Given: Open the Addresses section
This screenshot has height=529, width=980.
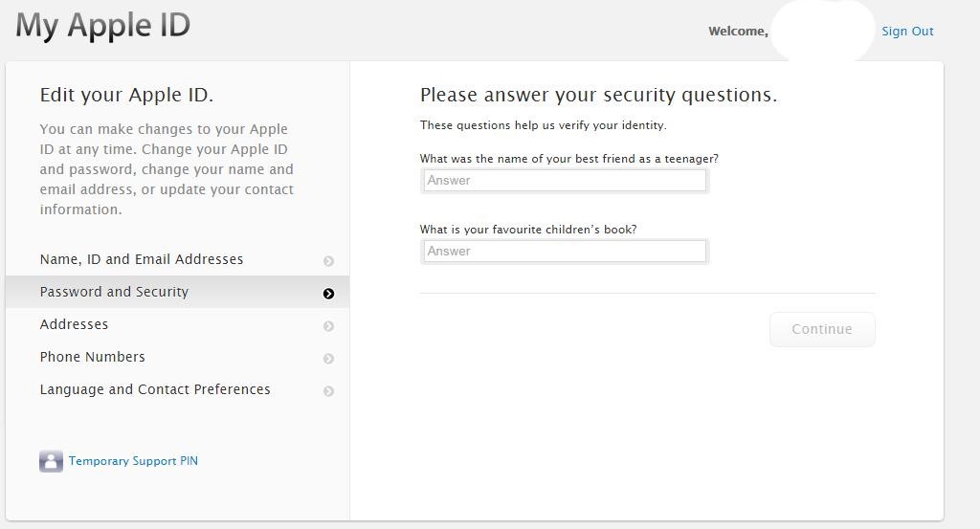Looking at the screenshot, I should pyautogui.click(x=177, y=324).
